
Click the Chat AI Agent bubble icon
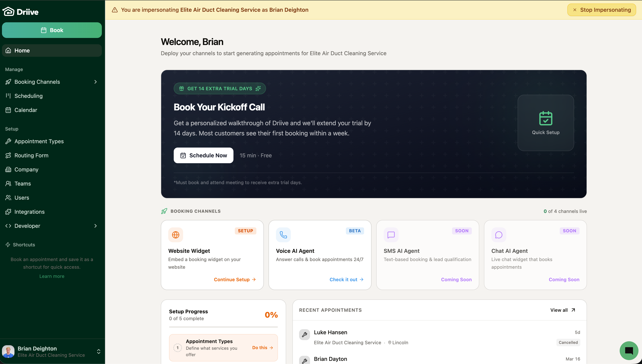click(x=499, y=235)
